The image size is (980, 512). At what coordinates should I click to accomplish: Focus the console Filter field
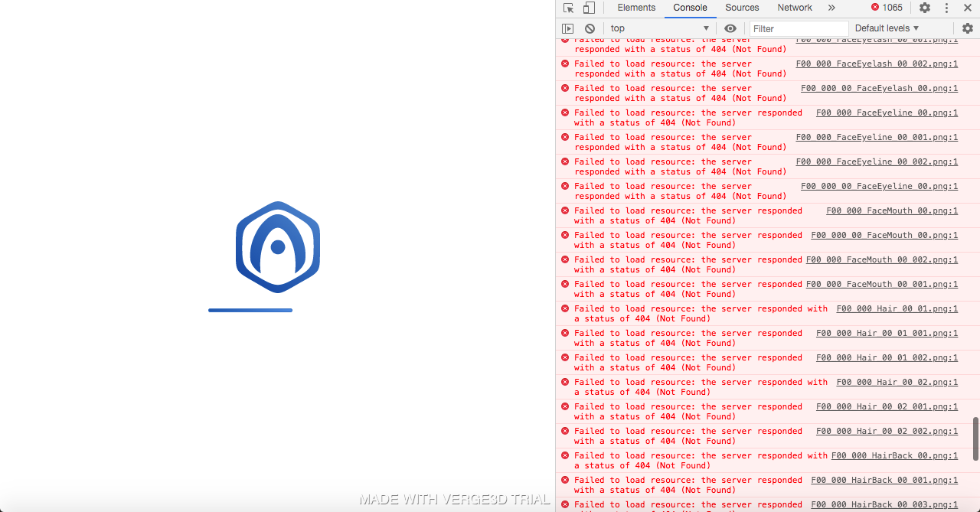(x=798, y=28)
